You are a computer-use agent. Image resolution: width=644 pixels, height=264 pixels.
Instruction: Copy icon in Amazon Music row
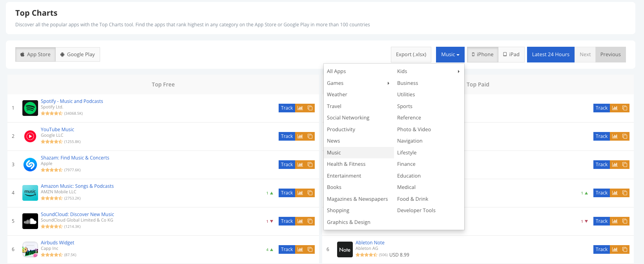point(310,193)
